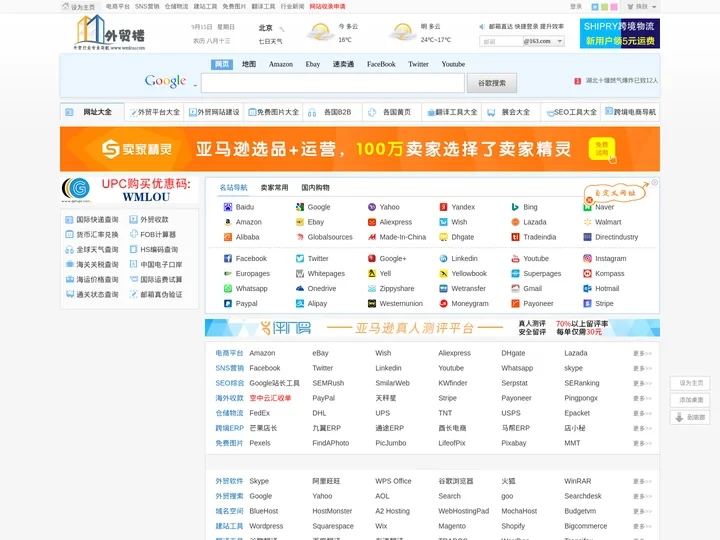The width and height of the screenshot is (720, 540).
Task: Open the SHIPRY跨境物流 ad banner
Action: point(619,34)
